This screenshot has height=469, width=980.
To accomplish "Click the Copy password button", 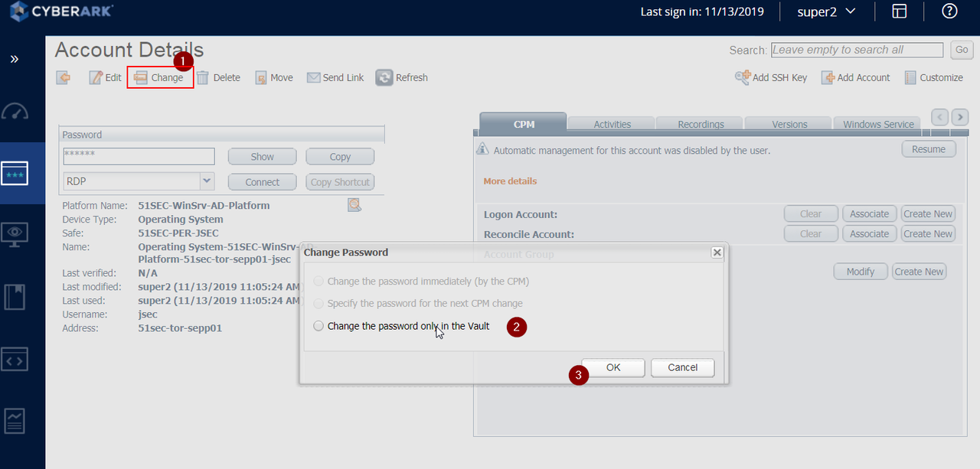I will [x=340, y=156].
